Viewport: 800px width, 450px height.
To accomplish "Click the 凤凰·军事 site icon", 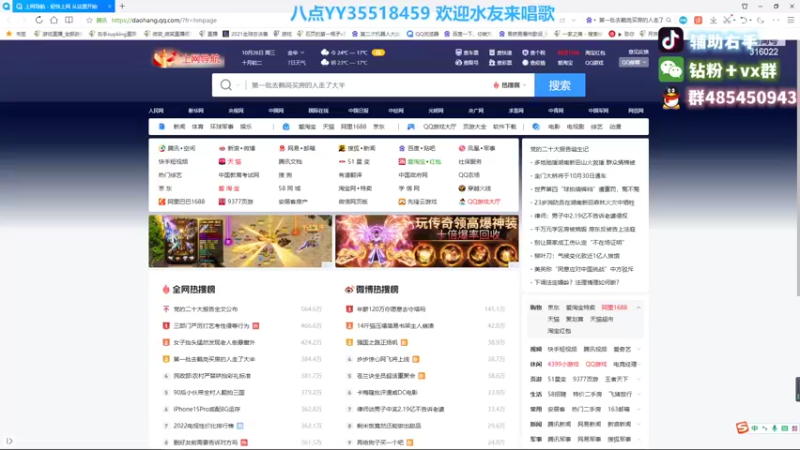I will pos(462,148).
